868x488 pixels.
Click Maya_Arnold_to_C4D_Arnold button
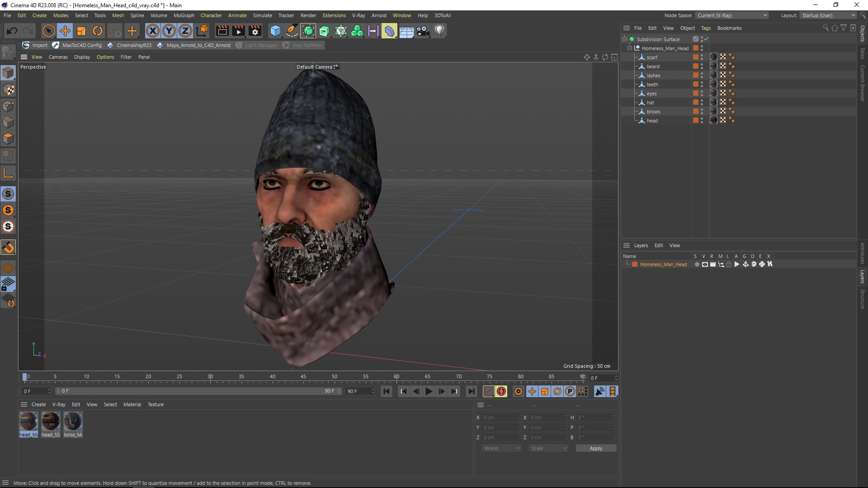pyautogui.click(x=194, y=45)
